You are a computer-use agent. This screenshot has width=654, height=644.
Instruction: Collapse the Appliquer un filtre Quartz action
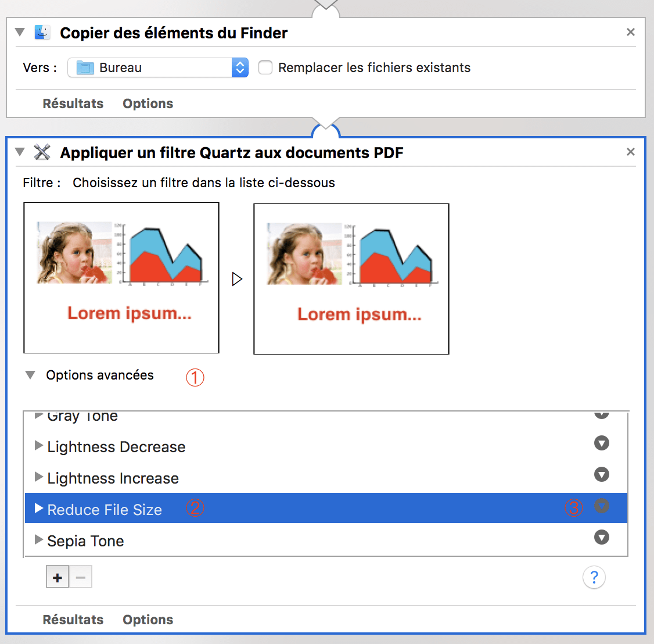click(20, 152)
